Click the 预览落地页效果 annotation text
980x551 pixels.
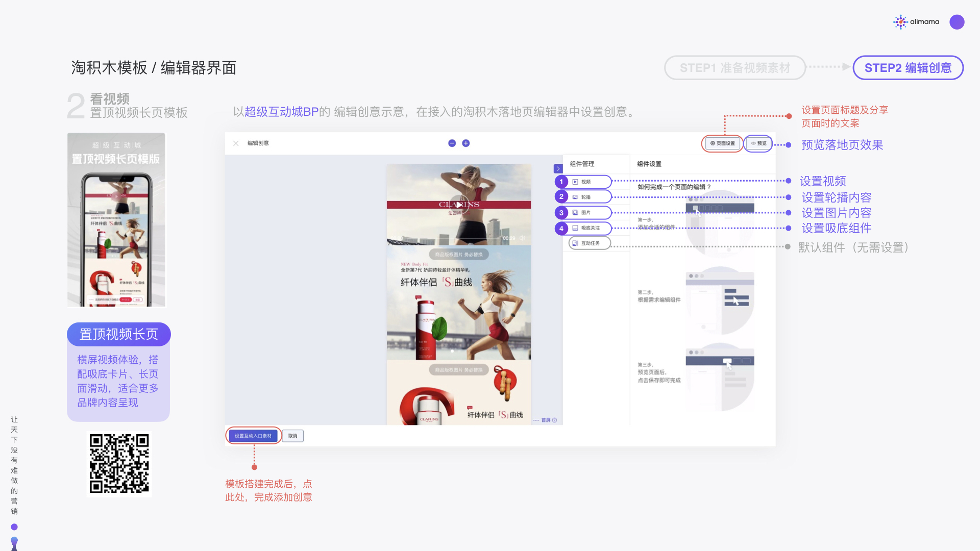[x=842, y=145]
